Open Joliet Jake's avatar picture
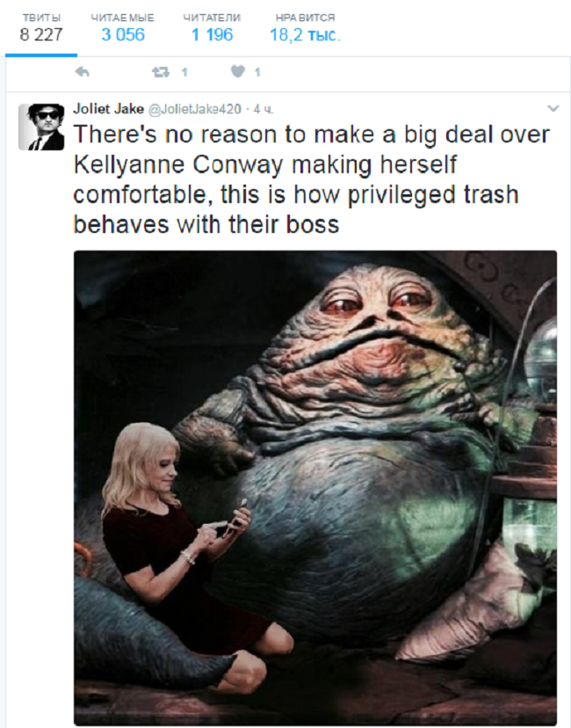571x728 pixels. point(41,127)
